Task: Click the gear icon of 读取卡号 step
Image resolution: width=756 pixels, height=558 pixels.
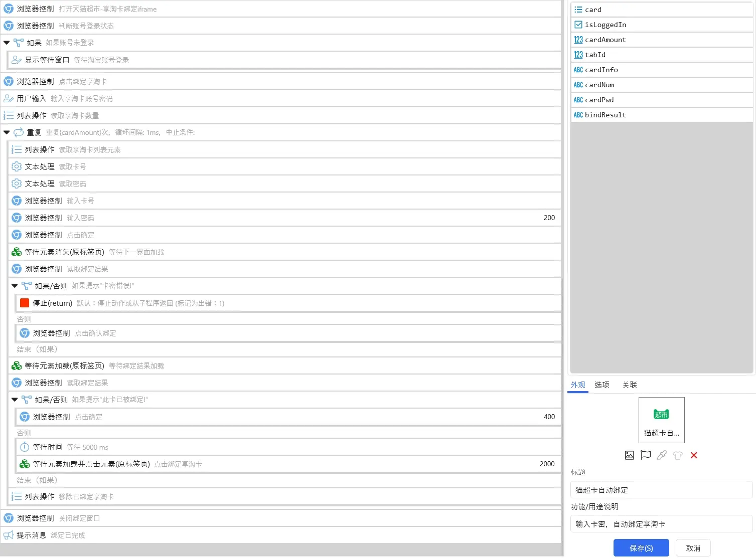Action: [17, 166]
